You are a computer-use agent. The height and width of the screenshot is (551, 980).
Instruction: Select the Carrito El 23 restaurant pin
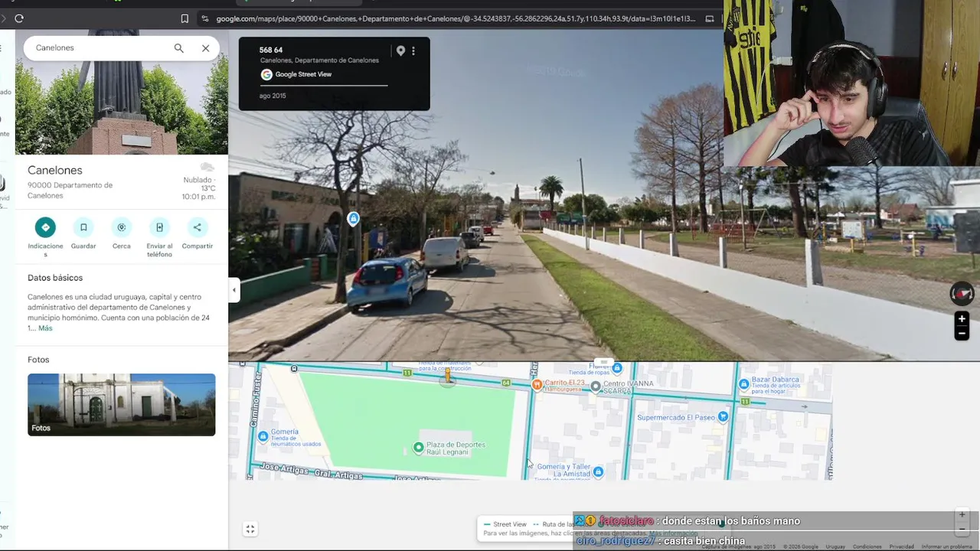[x=537, y=384]
